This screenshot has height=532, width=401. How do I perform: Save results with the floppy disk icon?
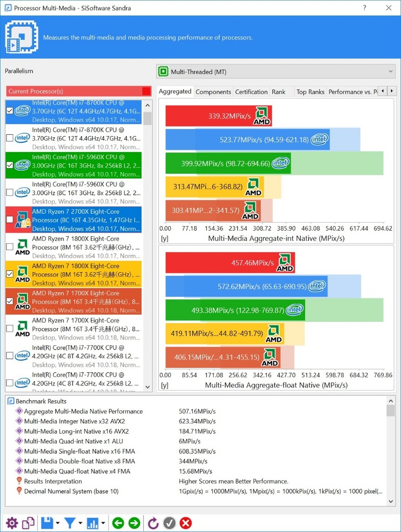pyautogui.click(x=47, y=523)
